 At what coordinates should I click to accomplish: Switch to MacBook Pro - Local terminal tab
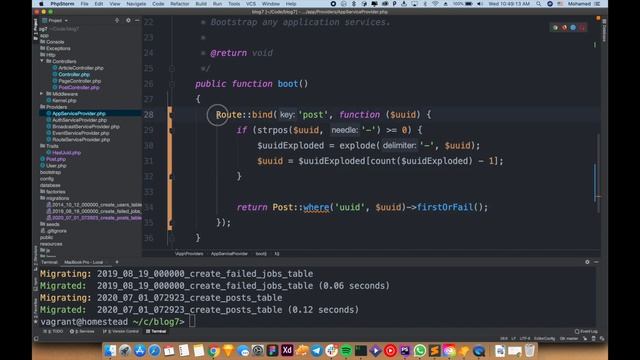click(83, 262)
